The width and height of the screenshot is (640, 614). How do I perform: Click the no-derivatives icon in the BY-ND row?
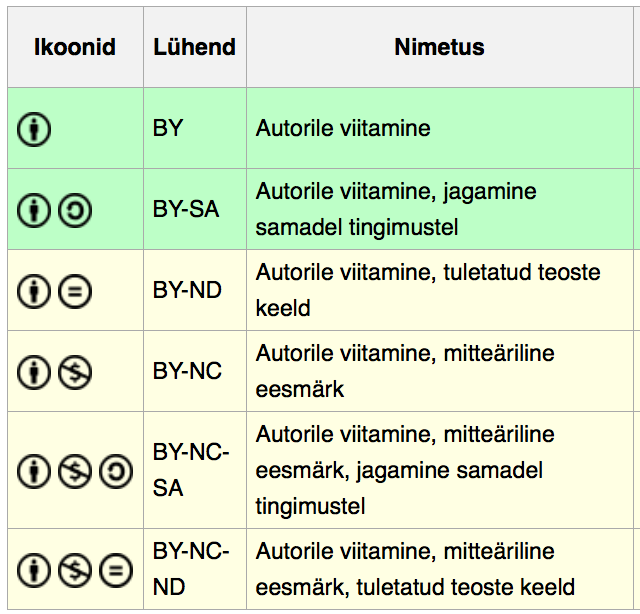click(75, 291)
